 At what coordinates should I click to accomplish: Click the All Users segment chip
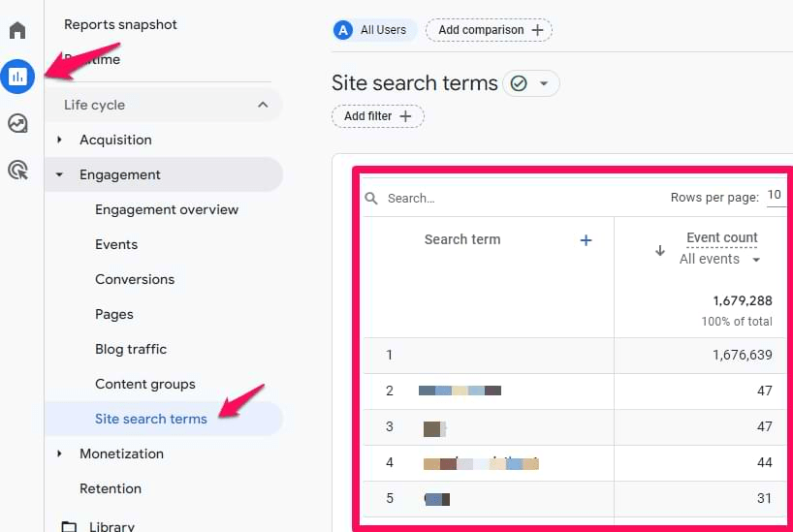(373, 30)
